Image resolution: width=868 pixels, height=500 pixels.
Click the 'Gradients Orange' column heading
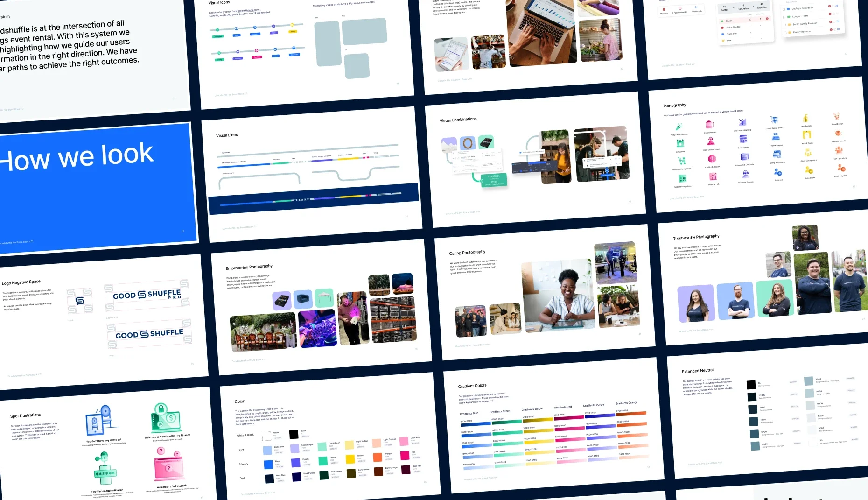click(x=626, y=403)
